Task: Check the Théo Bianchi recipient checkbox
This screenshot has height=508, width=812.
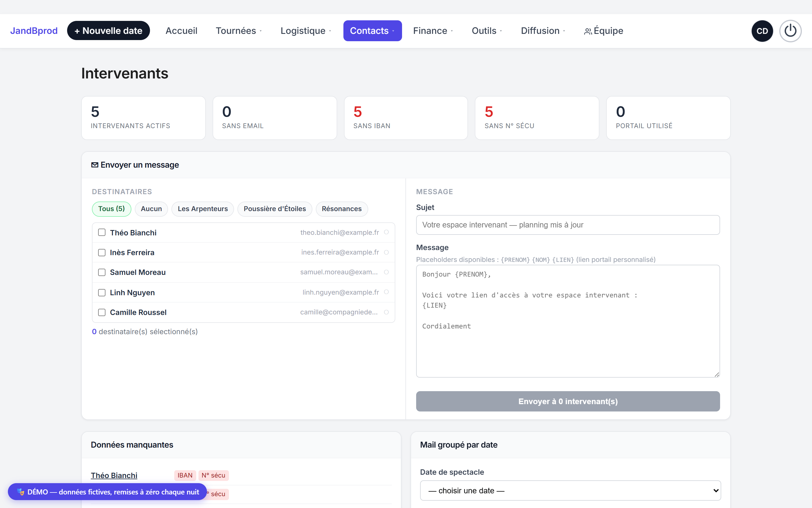Action: (x=102, y=233)
